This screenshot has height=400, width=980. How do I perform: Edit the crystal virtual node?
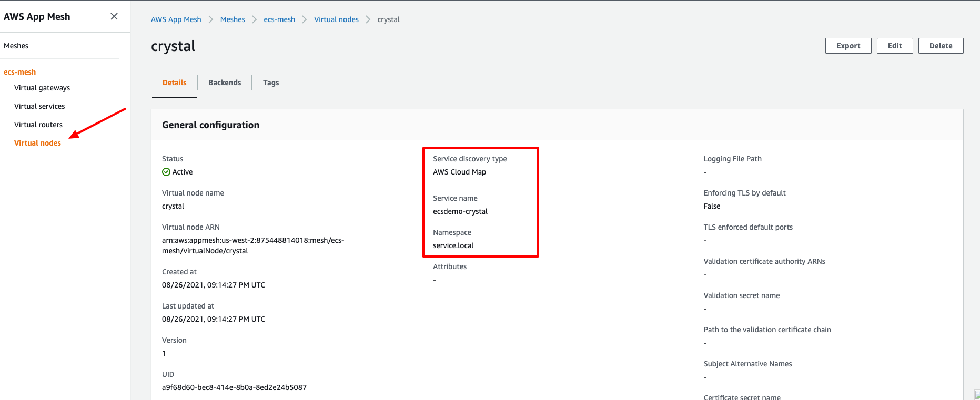pos(894,46)
